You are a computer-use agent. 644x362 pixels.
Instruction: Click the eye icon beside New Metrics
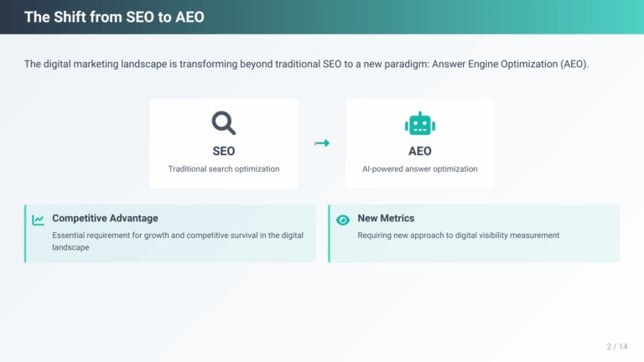click(x=343, y=220)
